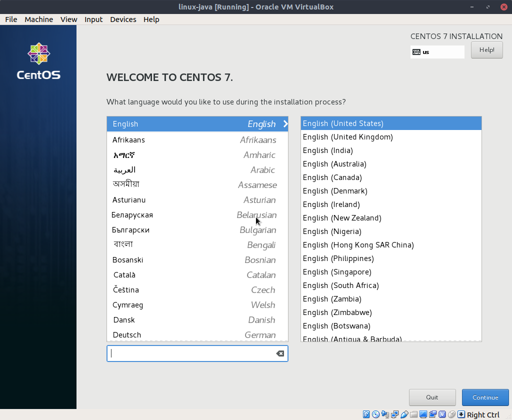Select Afrikaans in the language list

197,140
